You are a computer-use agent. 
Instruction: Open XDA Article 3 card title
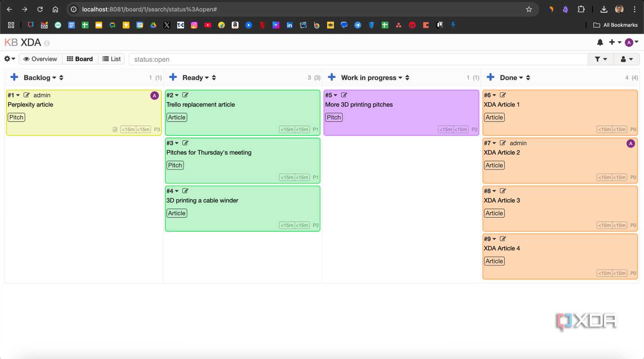tap(502, 201)
